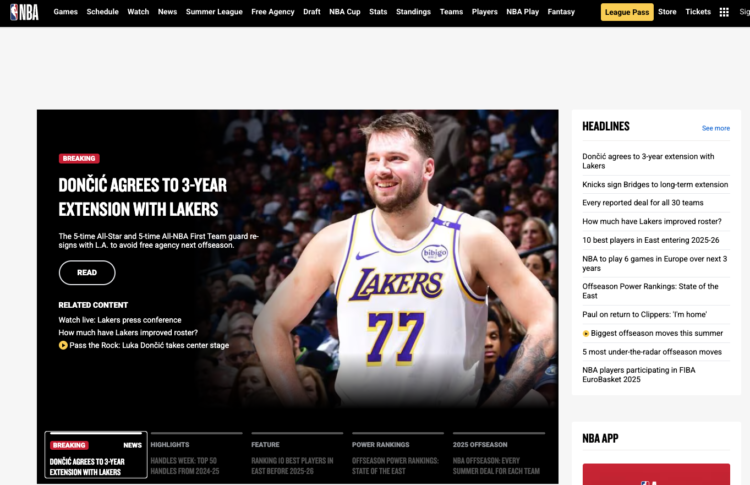This screenshot has width=750, height=485.
Task: Play Biggest offseason moves video icon
Action: (x=585, y=333)
